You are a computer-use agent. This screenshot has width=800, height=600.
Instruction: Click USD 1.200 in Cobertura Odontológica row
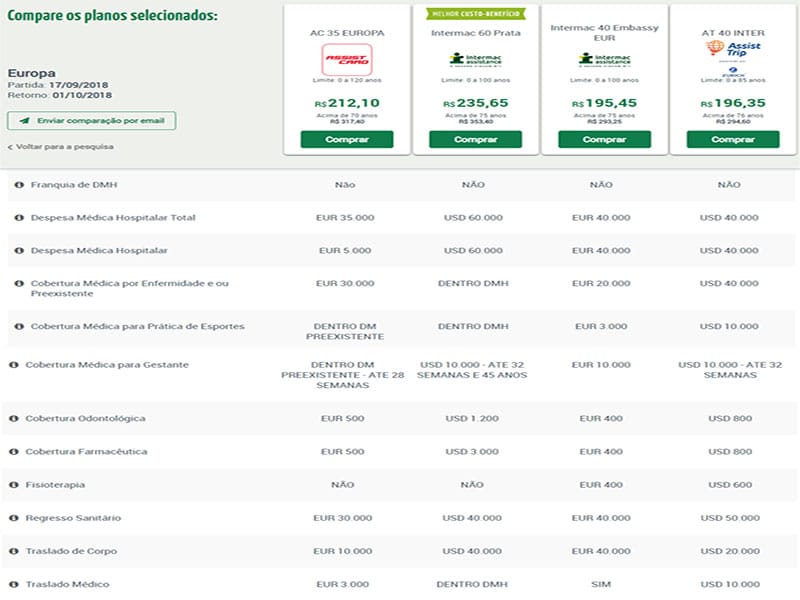[x=472, y=418]
